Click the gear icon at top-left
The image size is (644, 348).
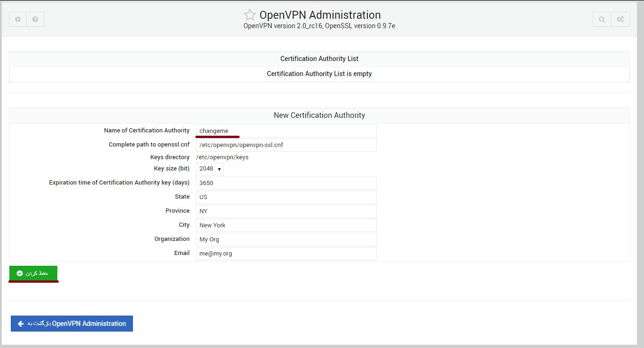[18, 19]
